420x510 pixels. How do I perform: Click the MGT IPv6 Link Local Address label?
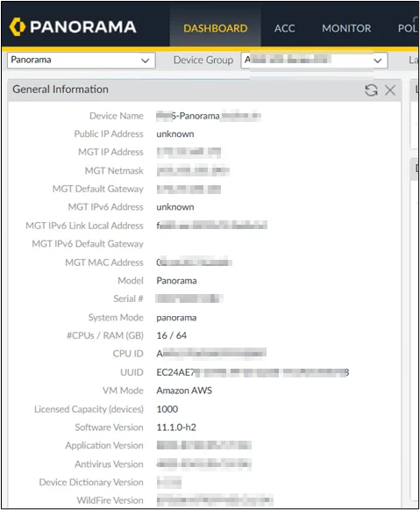[x=84, y=226]
